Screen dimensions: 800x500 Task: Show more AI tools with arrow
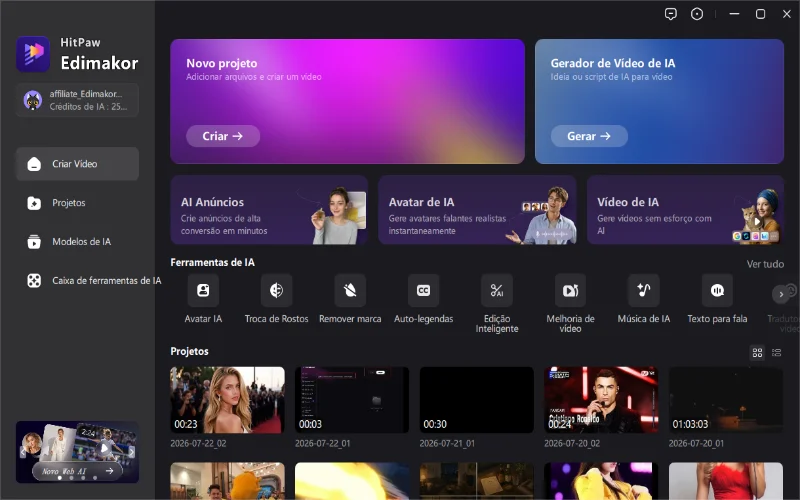click(x=781, y=294)
